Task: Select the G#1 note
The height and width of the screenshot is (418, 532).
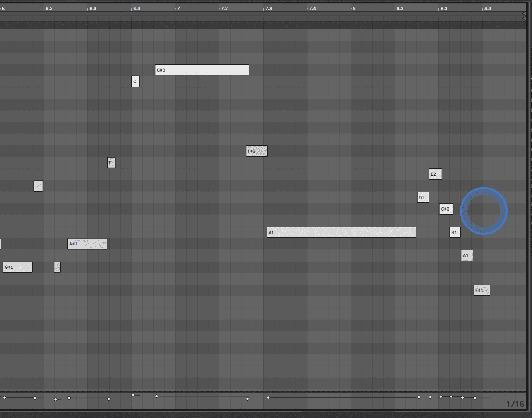Action: point(18,267)
